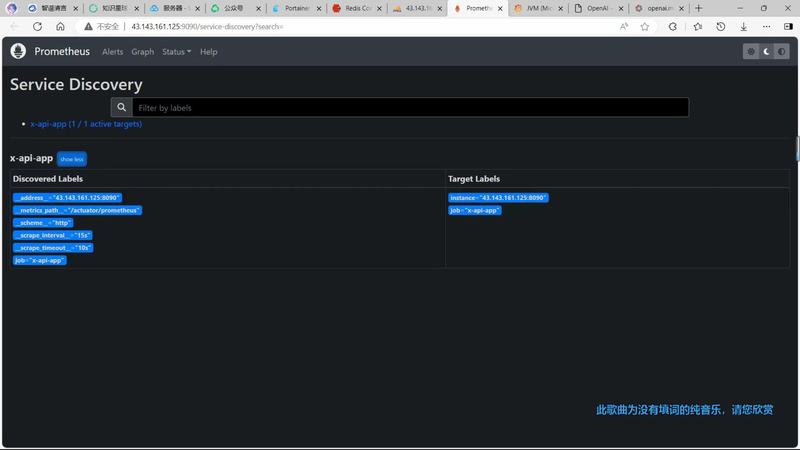
Task: Toggle the browser sidebar icon
Action: (788, 27)
